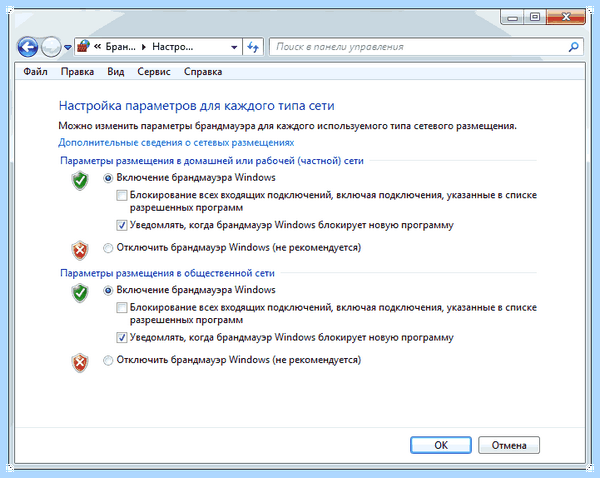Screen dimensions: 600x478
Task: Select the 'Бран...' breadcrumb segment
Action: (x=120, y=47)
